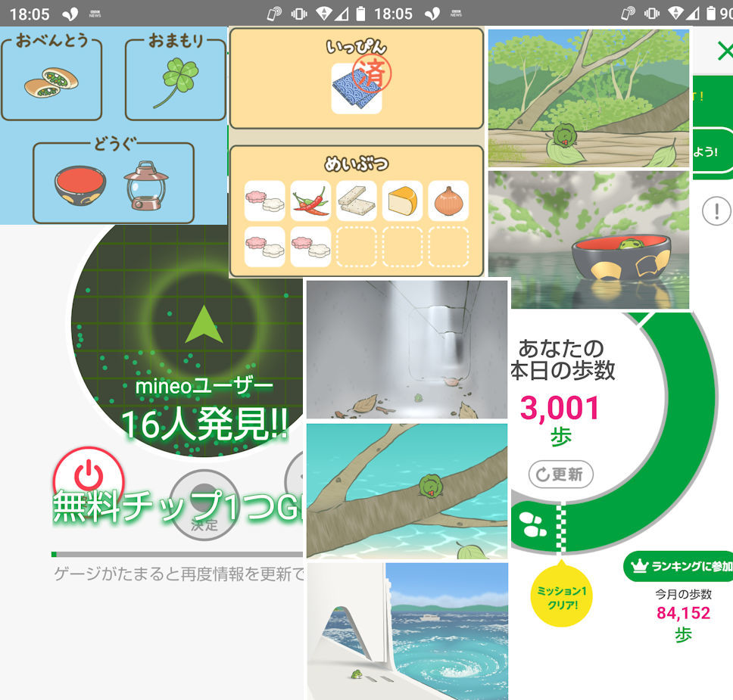
Task: Click the 16人発見!! text
Action: click(x=204, y=425)
